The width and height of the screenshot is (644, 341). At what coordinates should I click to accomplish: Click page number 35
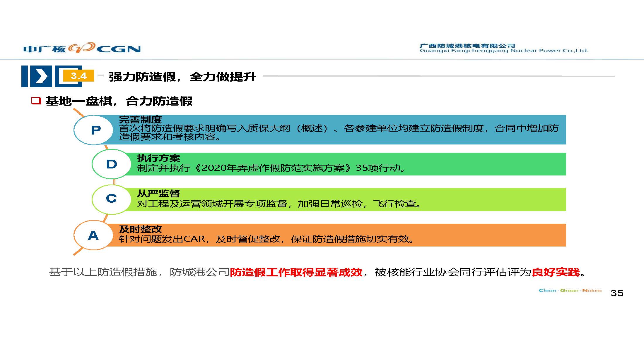point(617,293)
